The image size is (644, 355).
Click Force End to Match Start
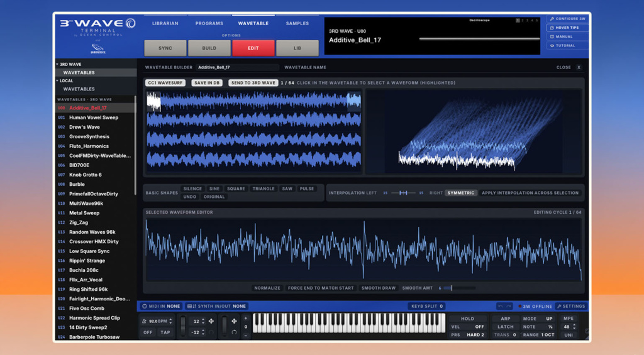[320, 288]
